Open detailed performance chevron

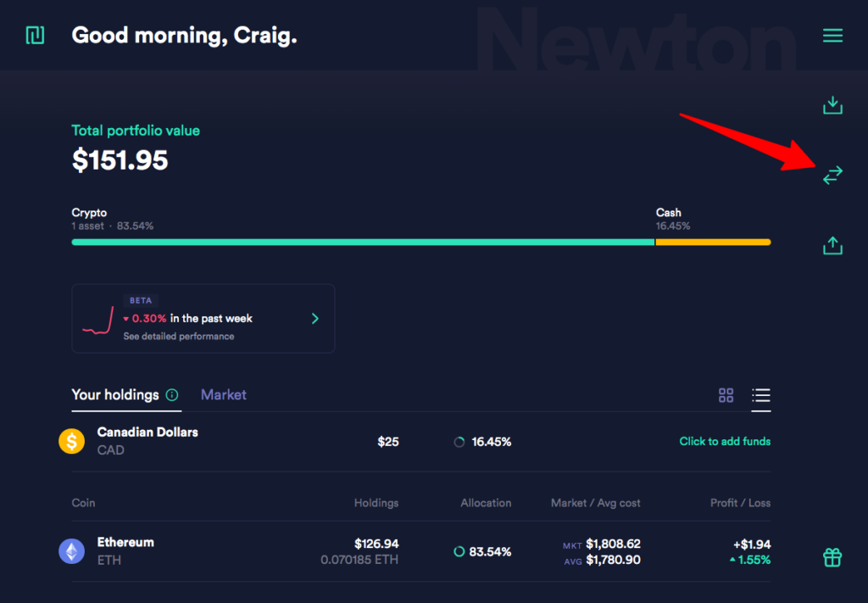[315, 318]
